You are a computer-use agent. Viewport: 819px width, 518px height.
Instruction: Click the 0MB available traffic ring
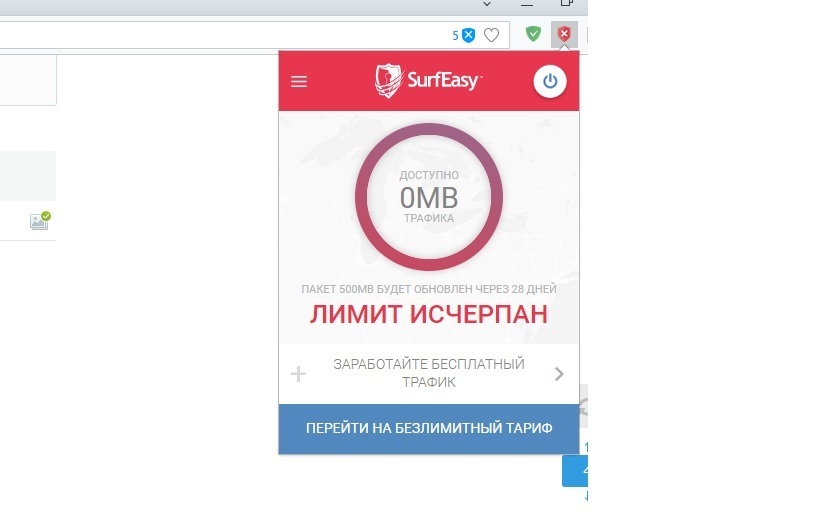tap(429, 197)
